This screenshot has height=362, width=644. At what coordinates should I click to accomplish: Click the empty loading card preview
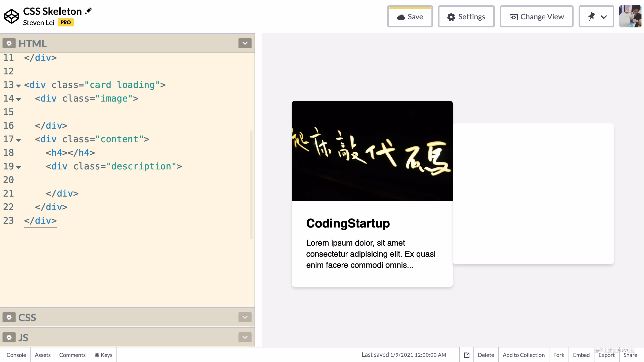click(533, 194)
